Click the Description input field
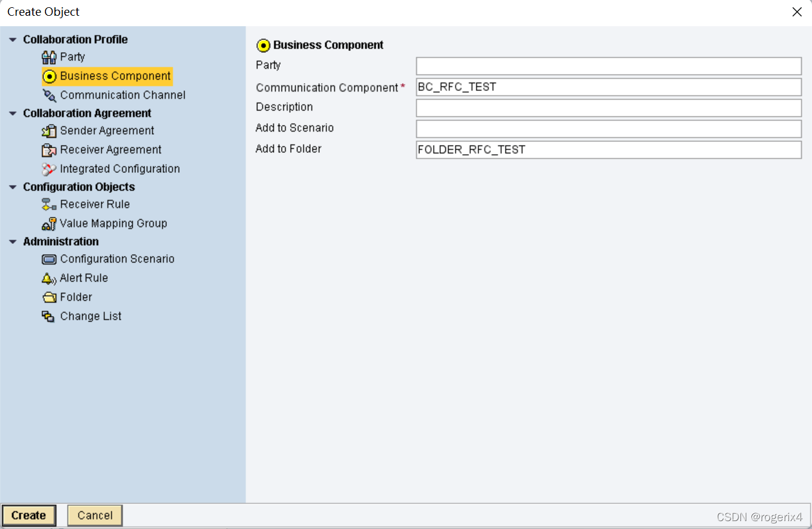The image size is (812, 529). pos(609,108)
